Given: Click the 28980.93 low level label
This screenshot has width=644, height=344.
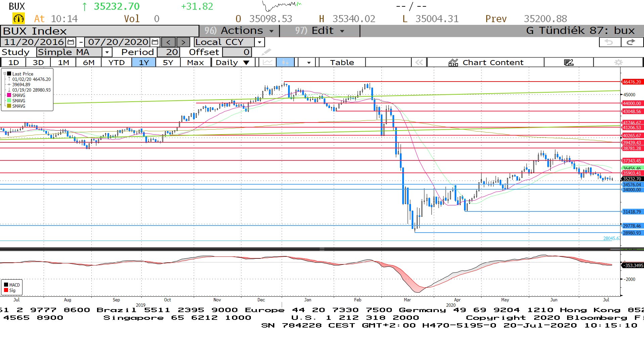Looking at the screenshot, I should pos(632,233).
